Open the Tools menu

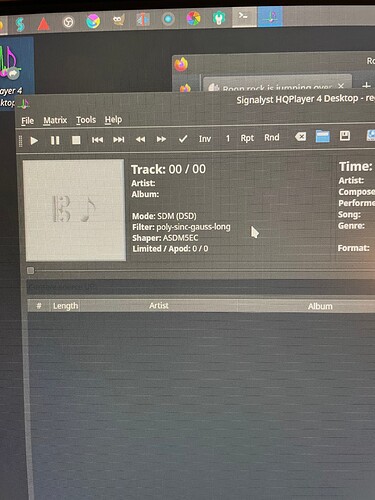[86, 120]
